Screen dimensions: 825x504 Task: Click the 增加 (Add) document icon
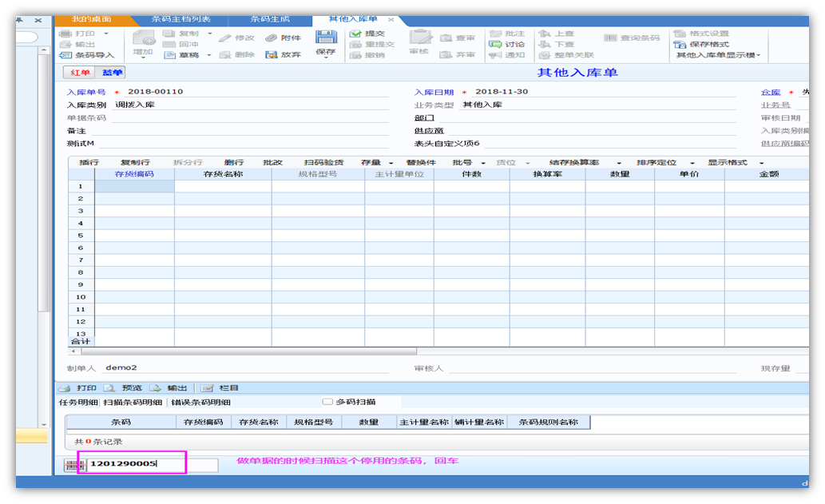[x=143, y=38]
